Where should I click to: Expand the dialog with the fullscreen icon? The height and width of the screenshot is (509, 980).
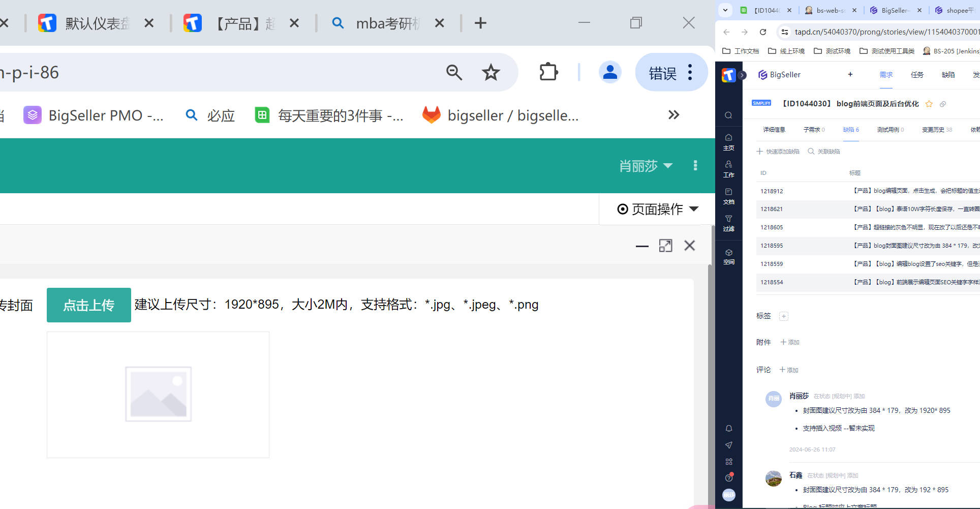pos(665,246)
